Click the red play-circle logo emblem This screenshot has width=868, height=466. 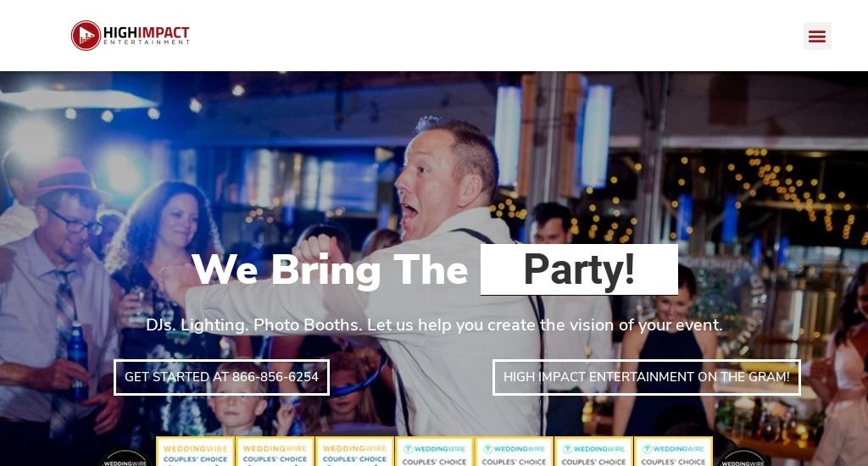click(86, 36)
